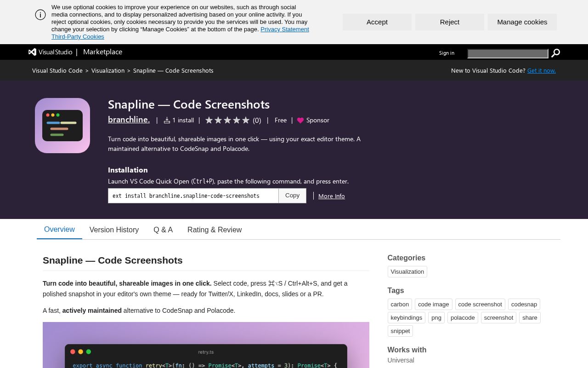Select the ext install command field
The height and width of the screenshot is (368, 588).
[193, 195]
